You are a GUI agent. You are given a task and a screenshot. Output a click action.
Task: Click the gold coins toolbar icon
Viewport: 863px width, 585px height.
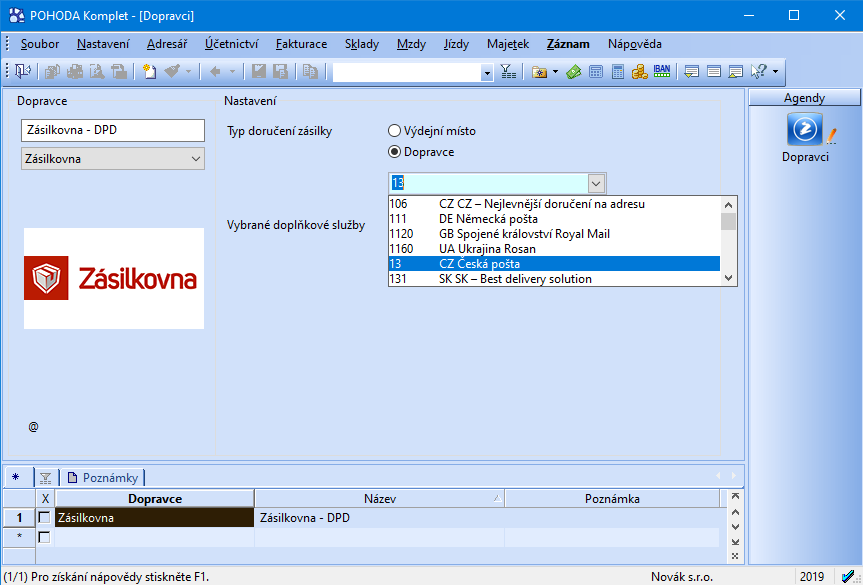coord(640,72)
